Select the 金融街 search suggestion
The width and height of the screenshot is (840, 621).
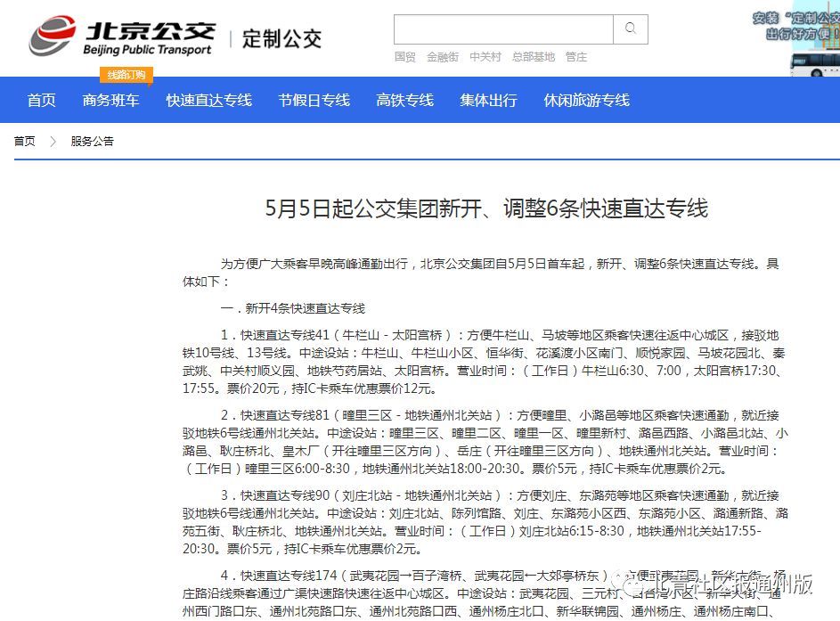[443, 57]
